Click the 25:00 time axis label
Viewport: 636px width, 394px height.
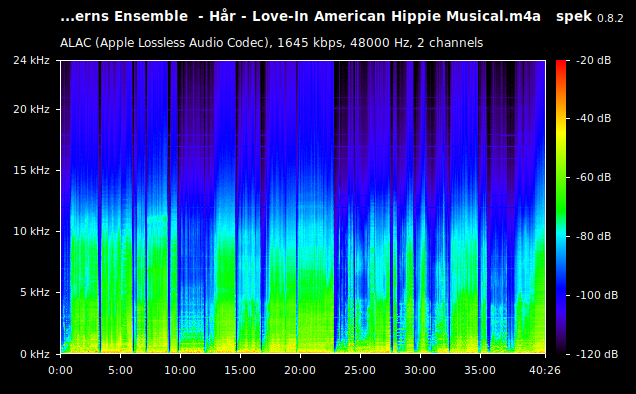[x=360, y=370]
